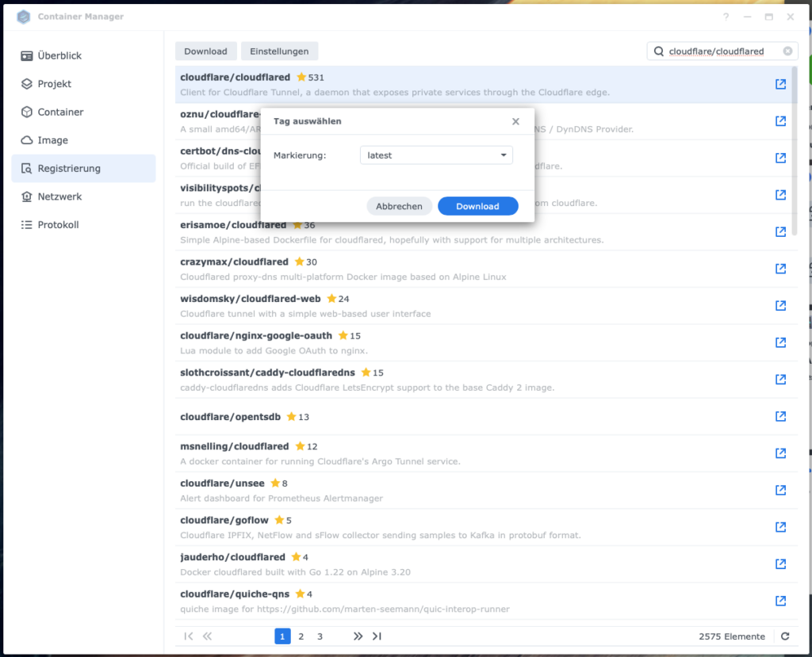This screenshot has width=812, height=657.
Task: Click Abbrechen to cancel tag selection
Action: coord(399,206)
